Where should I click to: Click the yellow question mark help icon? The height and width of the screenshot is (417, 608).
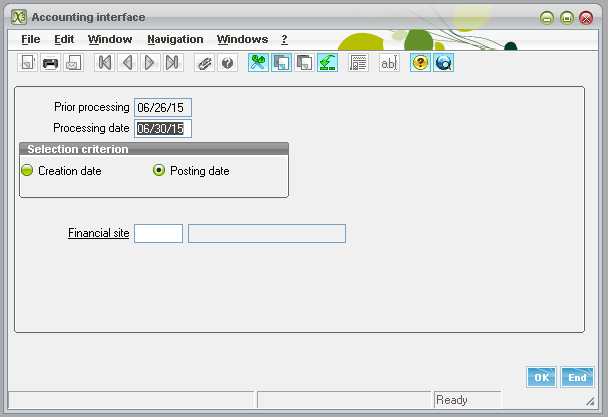tap(421, 63)
